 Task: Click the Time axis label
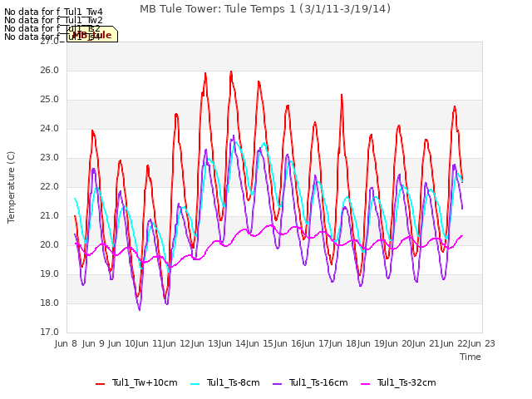470,357
